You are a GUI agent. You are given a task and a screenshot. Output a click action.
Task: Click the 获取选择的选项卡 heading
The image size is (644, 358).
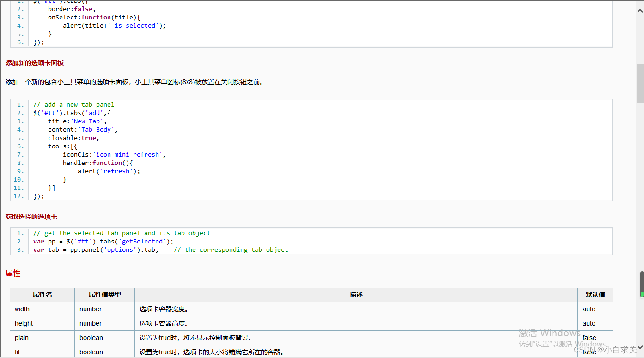tap(30, 216)
